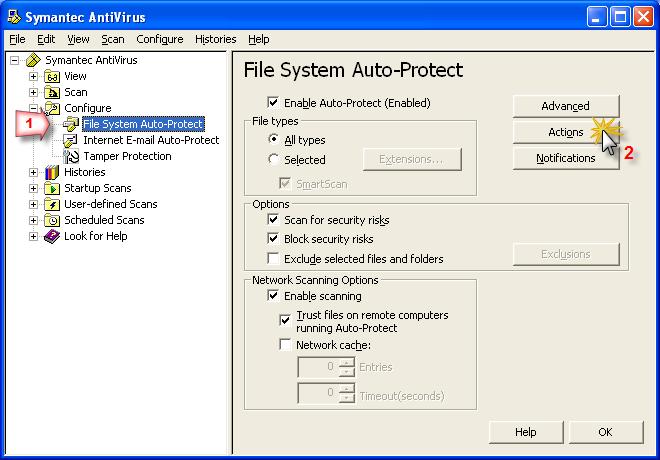Open the Help menu in menu bar

click(x=258, y=39)
